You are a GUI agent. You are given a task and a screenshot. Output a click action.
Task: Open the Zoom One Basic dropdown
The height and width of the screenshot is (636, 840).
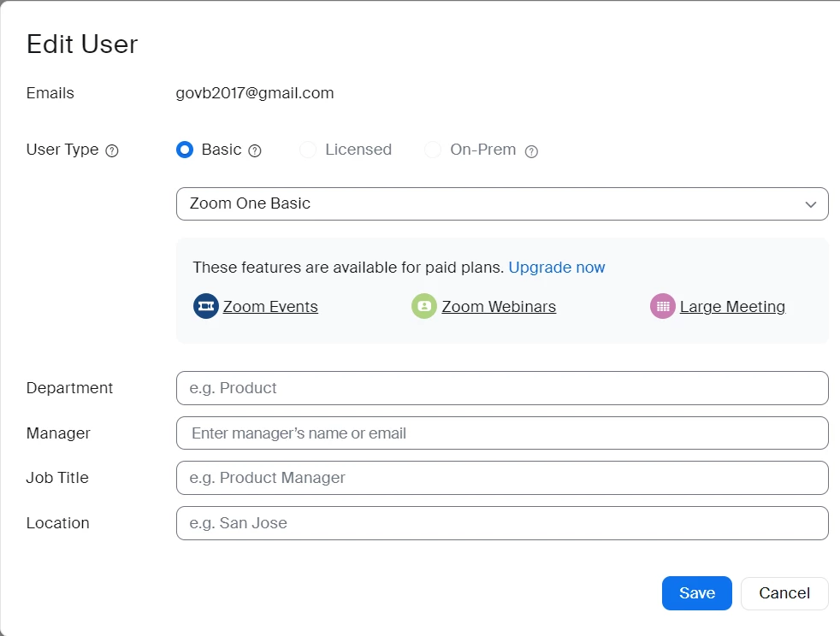502,203
